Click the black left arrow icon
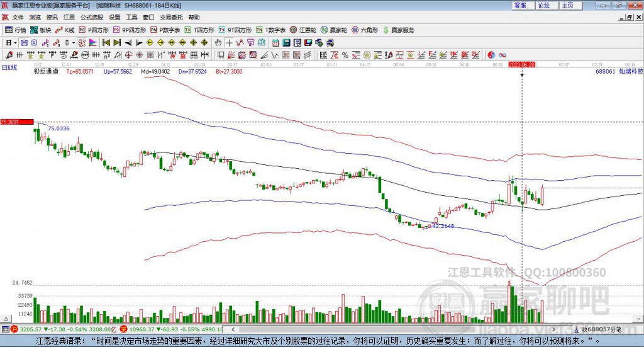This screenshot has height=347, width=644. [128, 43]
